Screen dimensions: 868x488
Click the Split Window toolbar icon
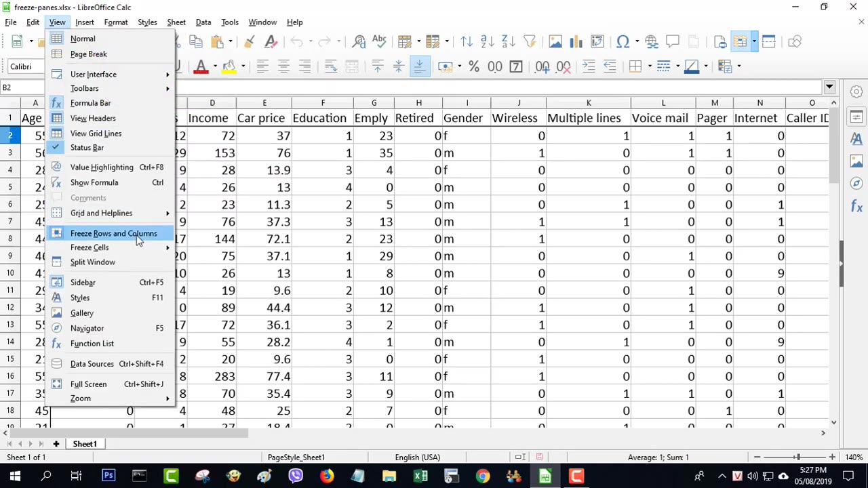click(768, 42)
